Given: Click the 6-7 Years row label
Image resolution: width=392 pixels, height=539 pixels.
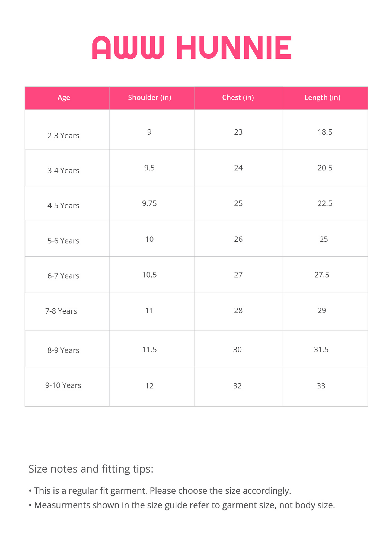Looking at the screenshot, I should (63, 276).
